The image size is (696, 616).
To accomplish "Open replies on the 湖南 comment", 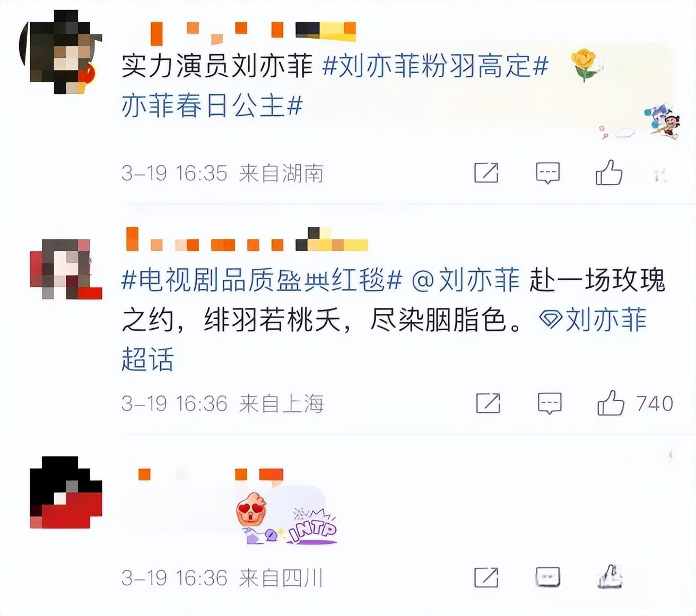I will pos(547,173).
